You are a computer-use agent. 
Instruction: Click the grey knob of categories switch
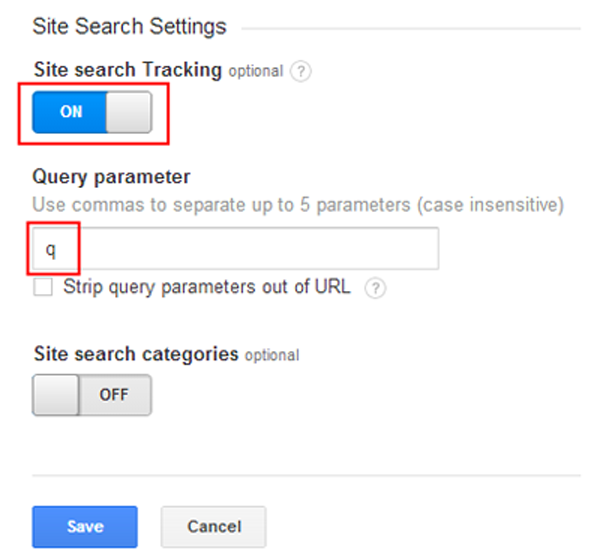56,395
